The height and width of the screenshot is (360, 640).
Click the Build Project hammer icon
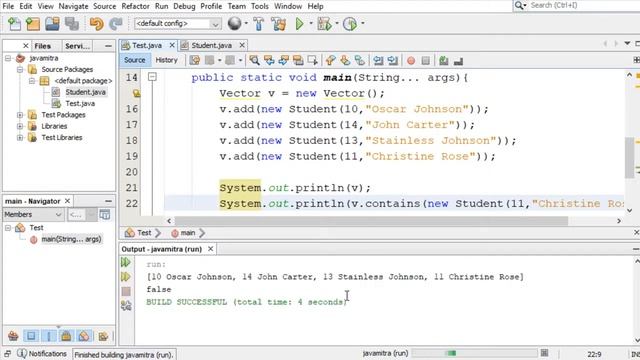pyautogui.click(x=258, y=24)
